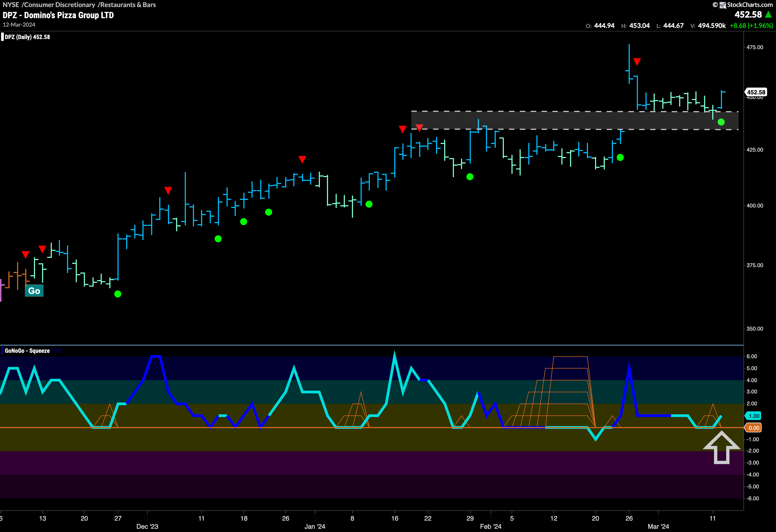Click the StockCharts.com logo icon

(x=723, y=5)
